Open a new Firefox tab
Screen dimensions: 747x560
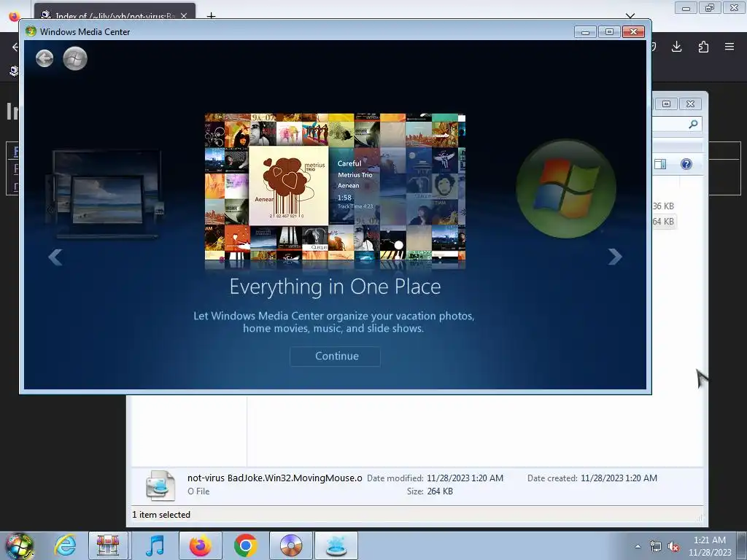tap(211, 16)
